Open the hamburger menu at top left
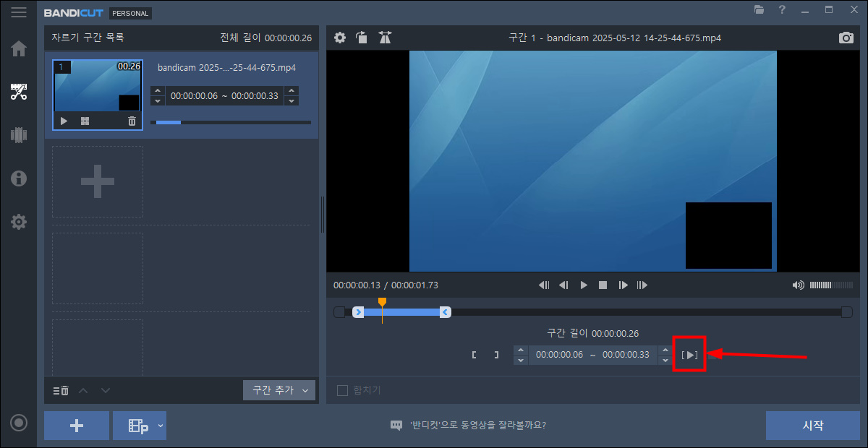 point(19,12)
